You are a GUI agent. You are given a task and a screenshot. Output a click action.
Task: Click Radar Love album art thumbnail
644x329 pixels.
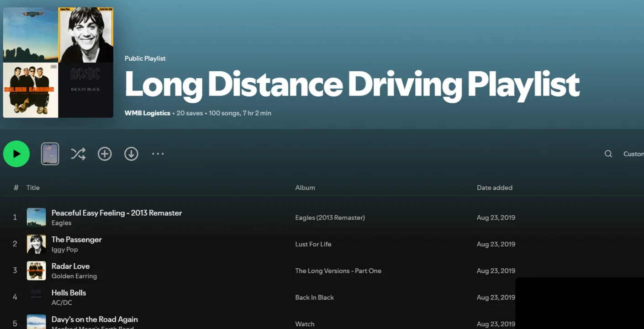point(36,271)
